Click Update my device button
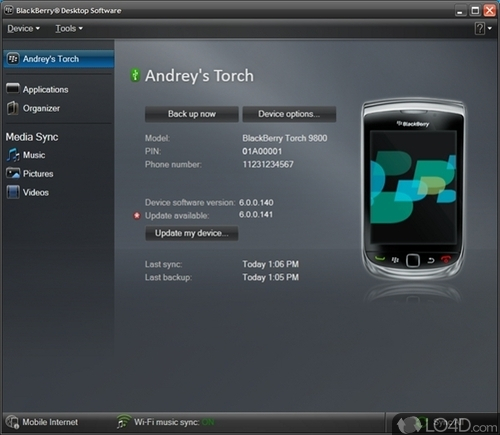Viewport: 500px width, 435px height. click(x=192, y=233)
